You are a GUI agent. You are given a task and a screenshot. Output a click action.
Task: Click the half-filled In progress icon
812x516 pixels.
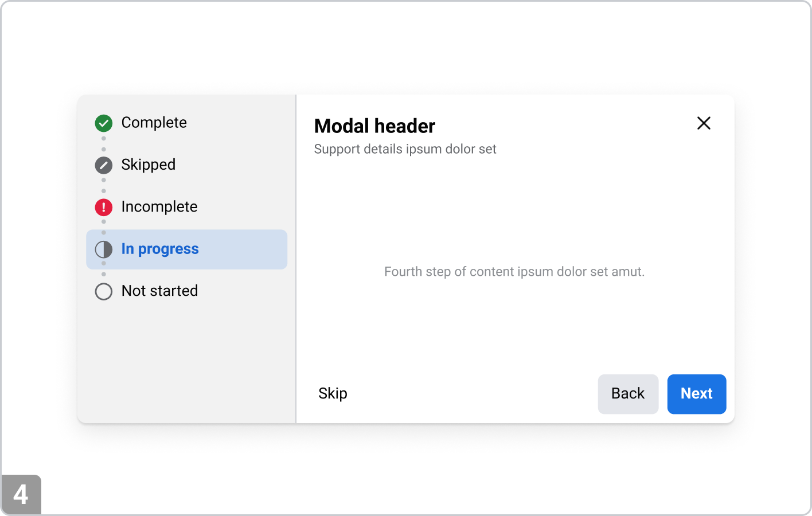[x=104, y=249]
